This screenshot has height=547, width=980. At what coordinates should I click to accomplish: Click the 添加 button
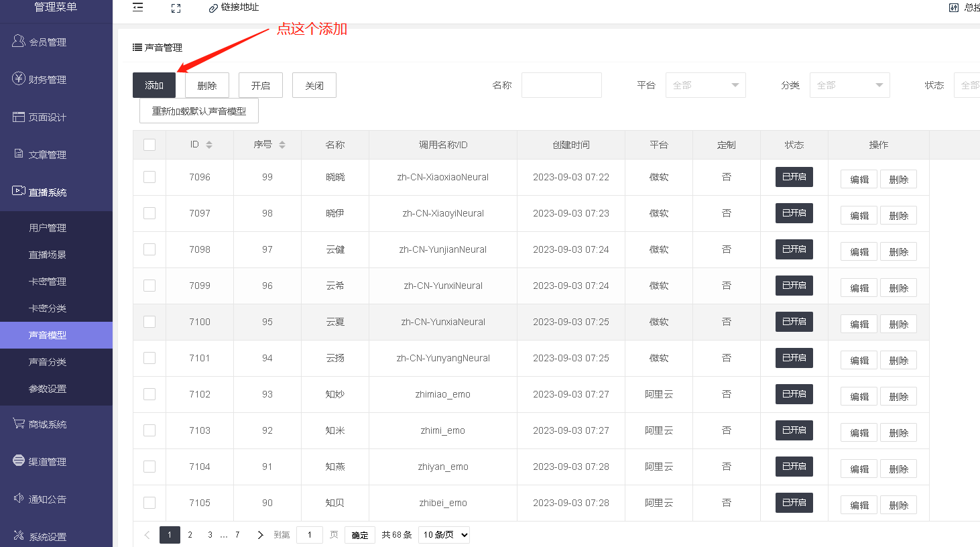coord(154,85)
